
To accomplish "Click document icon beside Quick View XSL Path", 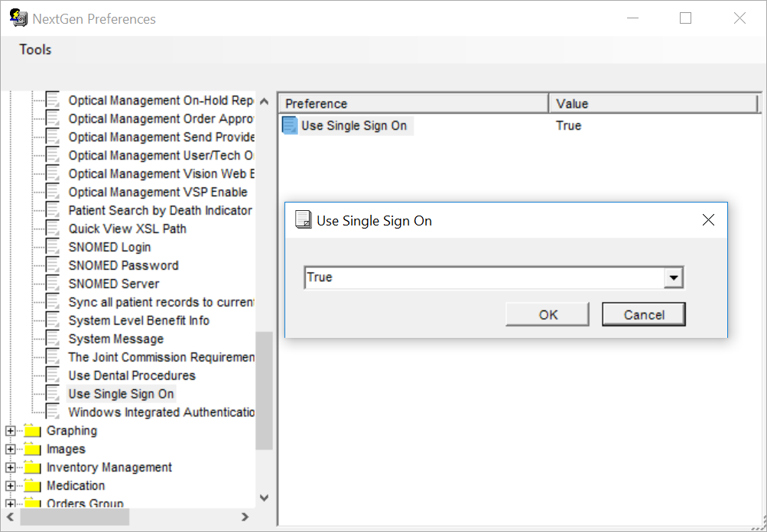I will tap(52, 229).
